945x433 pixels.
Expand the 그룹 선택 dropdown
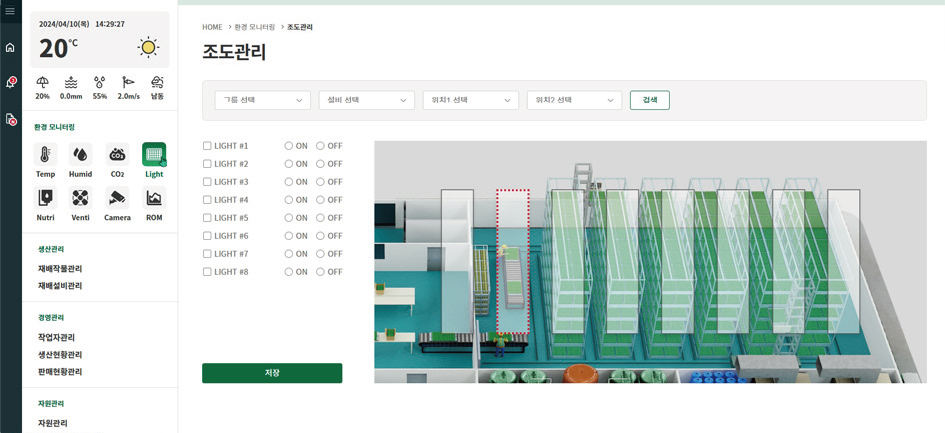click(x=262, y=100)
